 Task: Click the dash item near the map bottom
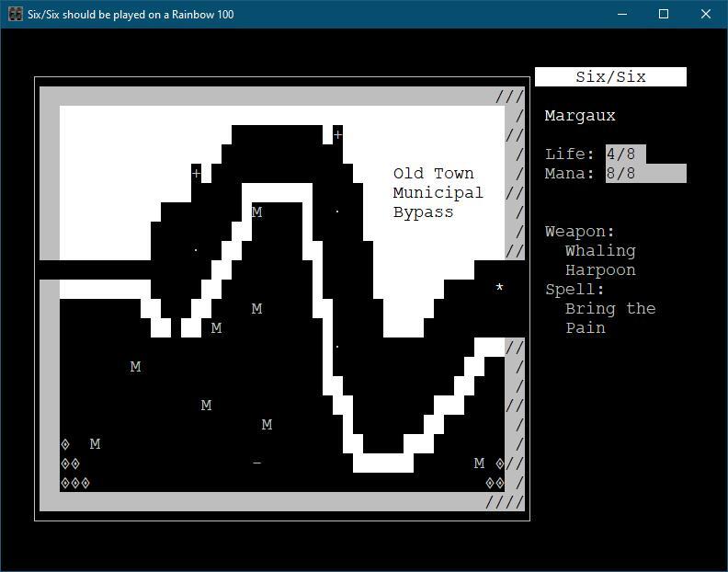256,463
